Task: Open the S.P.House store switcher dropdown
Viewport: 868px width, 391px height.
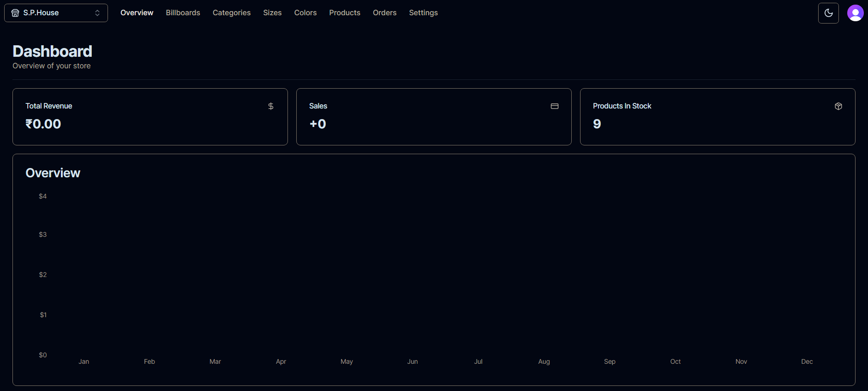Action: pos(56,13)
